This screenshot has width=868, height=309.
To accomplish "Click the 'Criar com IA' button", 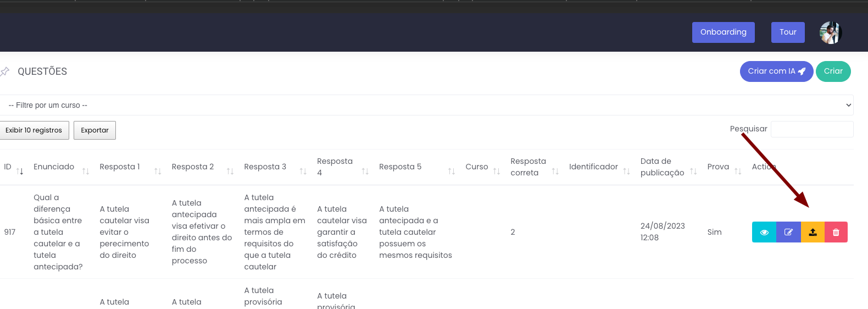I will (776, 71).
